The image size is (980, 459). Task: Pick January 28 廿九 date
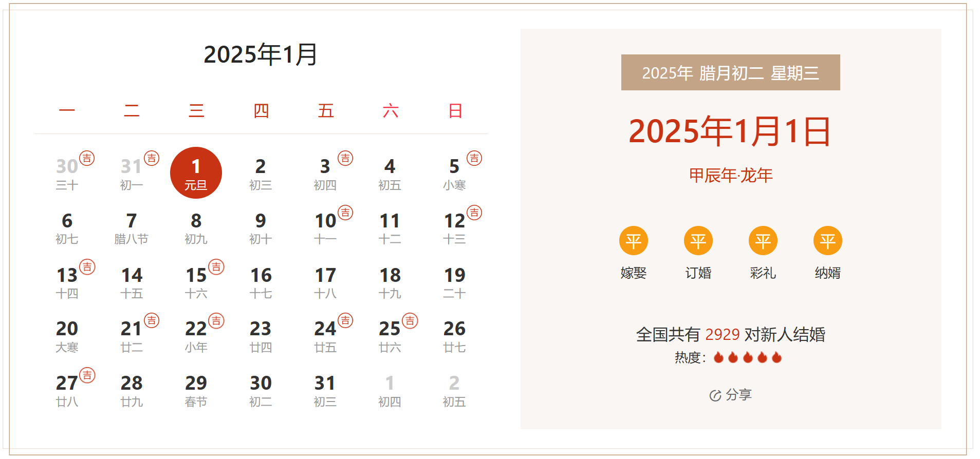point(132,391)
